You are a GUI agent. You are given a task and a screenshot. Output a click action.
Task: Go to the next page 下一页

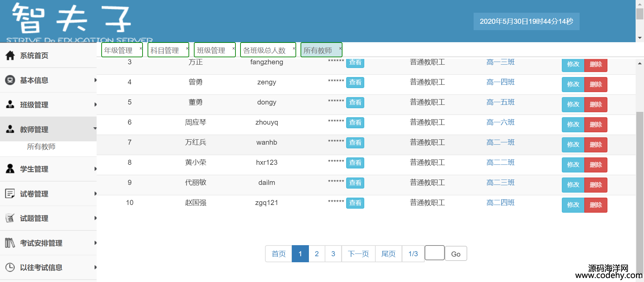coord(358,254)
